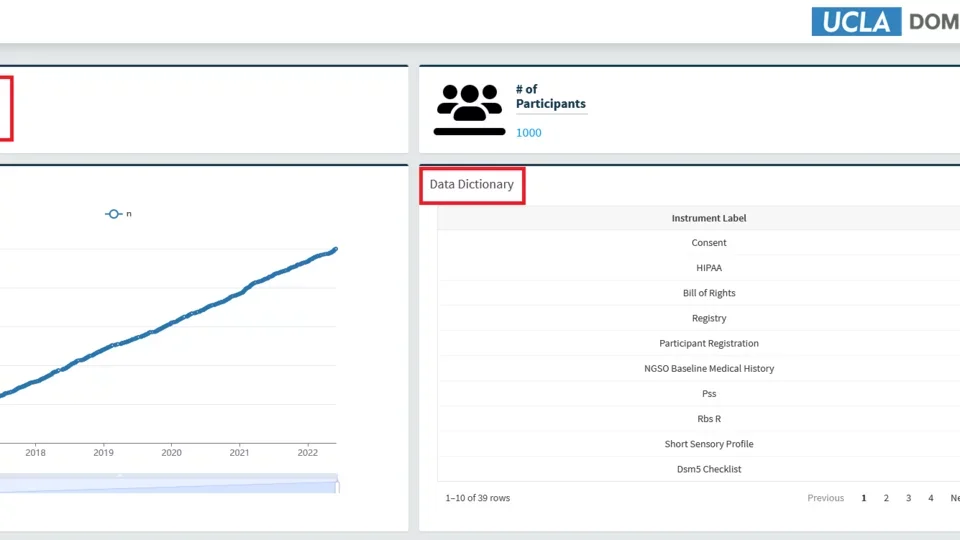Viewport: 960px width, 540px height.
Task: Click the participants group icon
Action: tap(470, 110)
